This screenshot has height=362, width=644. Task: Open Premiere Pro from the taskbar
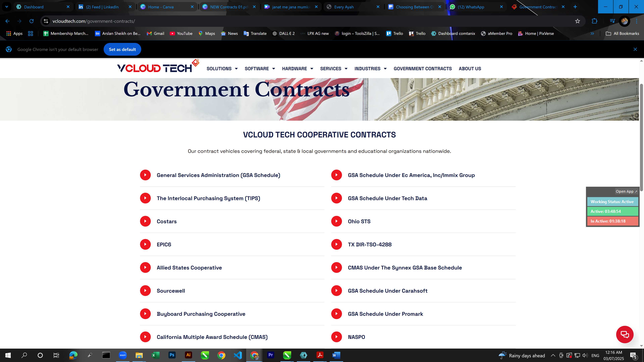tap(271, 355)
